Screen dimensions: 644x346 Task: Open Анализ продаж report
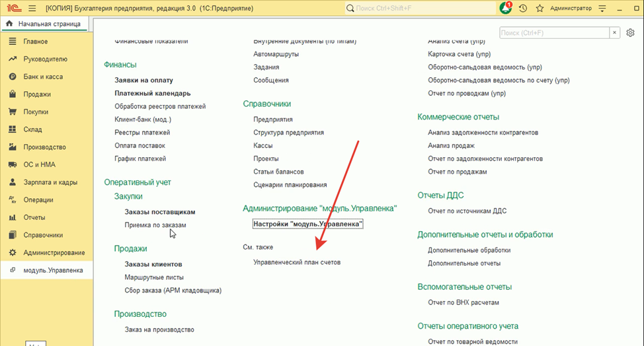point(451,145)
